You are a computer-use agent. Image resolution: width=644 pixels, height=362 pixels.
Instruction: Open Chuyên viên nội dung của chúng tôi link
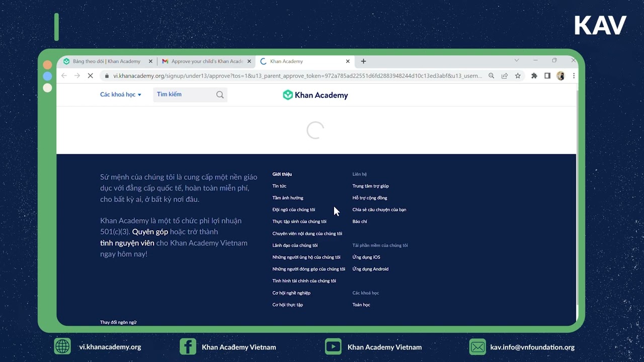click(x=307, y=234)
